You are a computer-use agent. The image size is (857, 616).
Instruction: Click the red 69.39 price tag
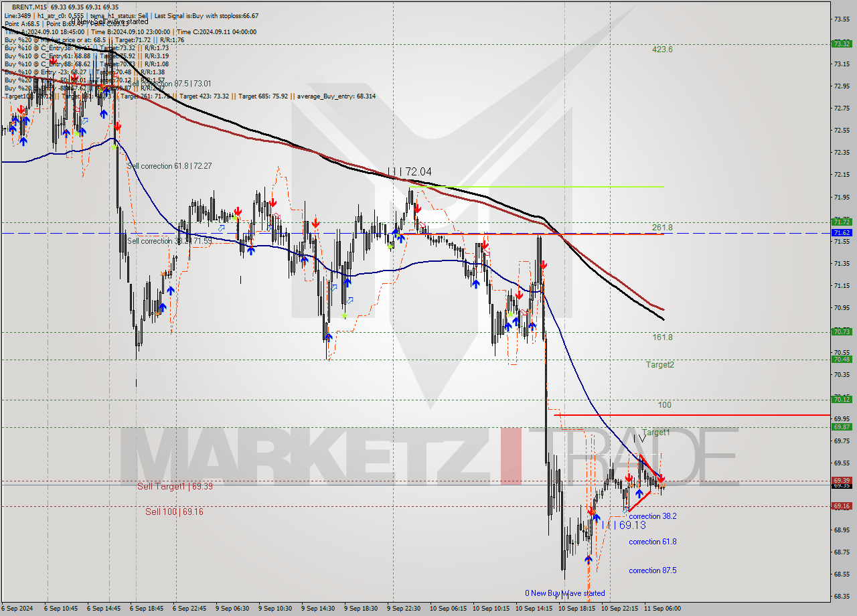click(841, 480)
